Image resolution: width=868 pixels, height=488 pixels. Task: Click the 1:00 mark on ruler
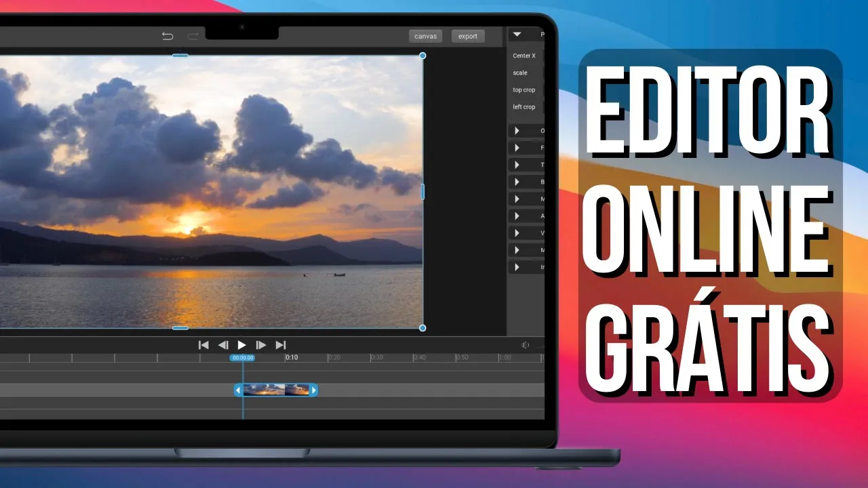pyautogui.click(x=505, y=357)
